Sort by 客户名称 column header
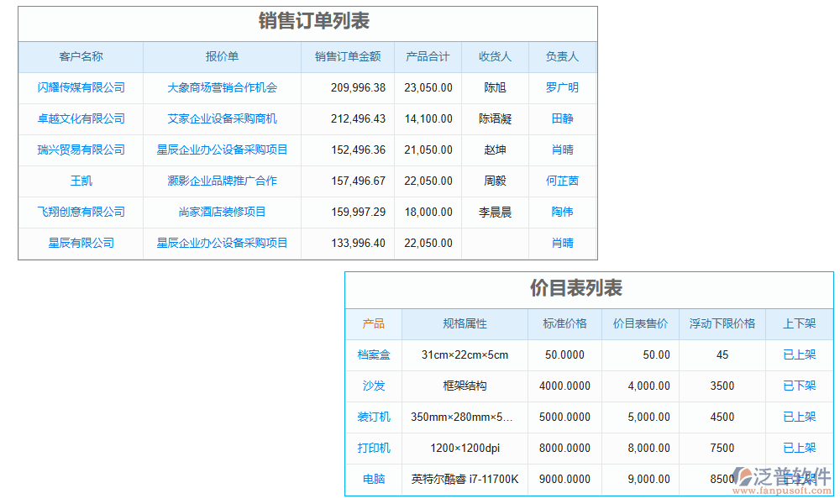 click(x=81, y=56)
